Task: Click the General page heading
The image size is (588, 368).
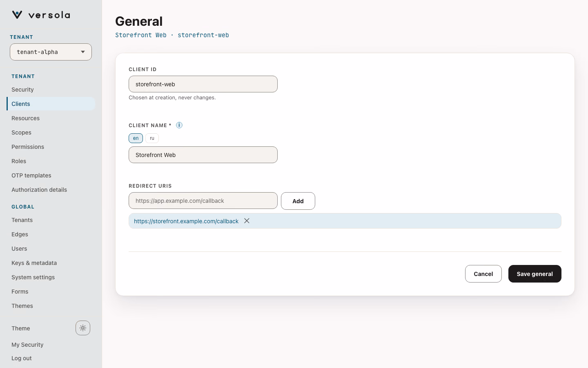Action: 139,21
